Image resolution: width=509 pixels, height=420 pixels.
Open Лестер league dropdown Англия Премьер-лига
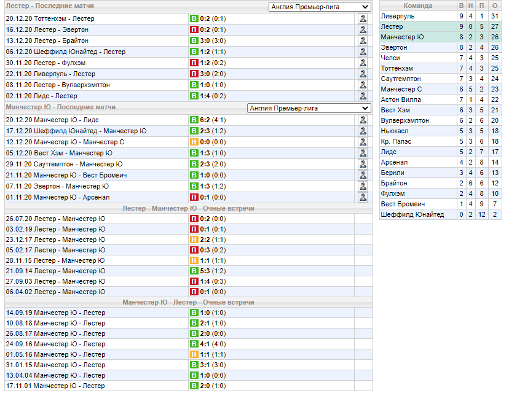320,7
